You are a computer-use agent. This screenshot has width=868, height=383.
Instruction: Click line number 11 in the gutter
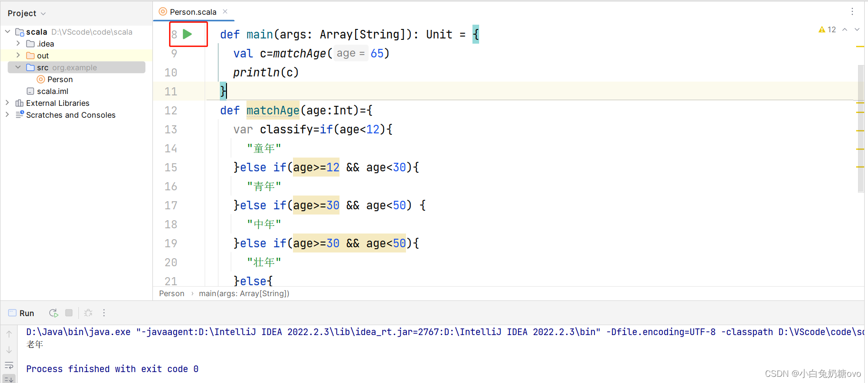171,91
